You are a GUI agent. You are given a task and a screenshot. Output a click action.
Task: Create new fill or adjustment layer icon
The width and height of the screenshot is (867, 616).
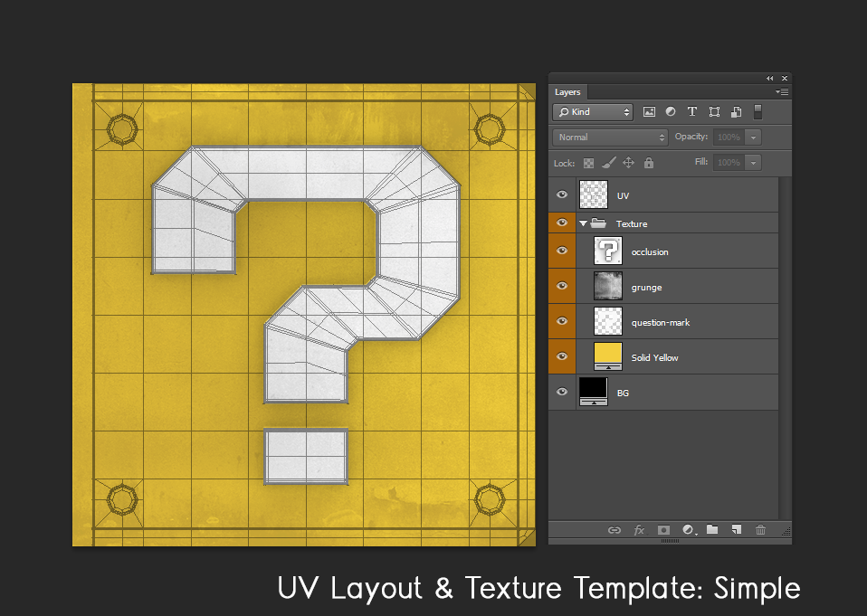(688, 530)
